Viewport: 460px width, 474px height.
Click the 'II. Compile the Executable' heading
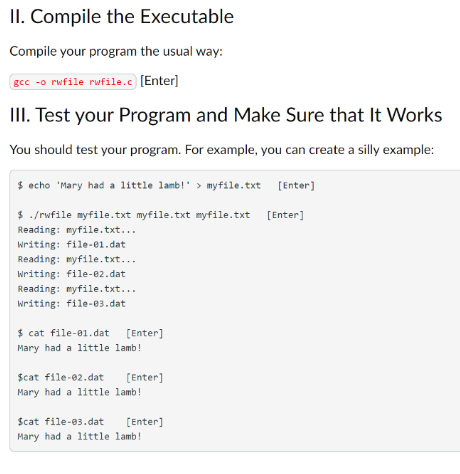(x=122, y=17)
